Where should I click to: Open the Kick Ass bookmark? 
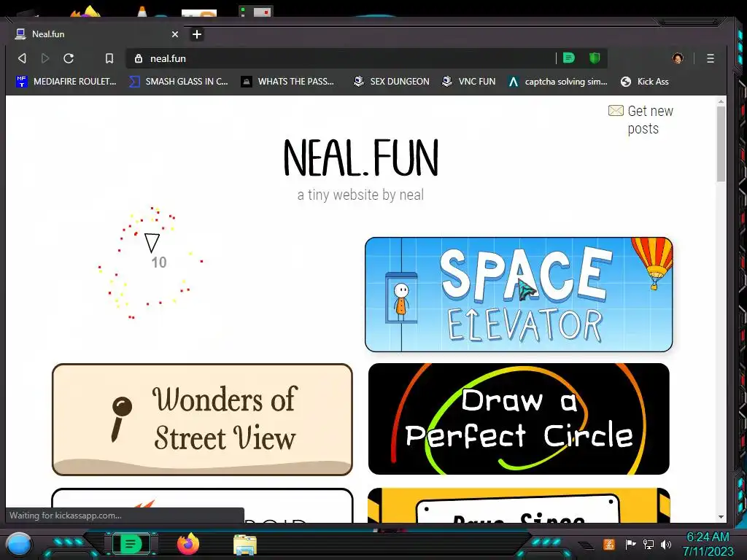[645, 82]
